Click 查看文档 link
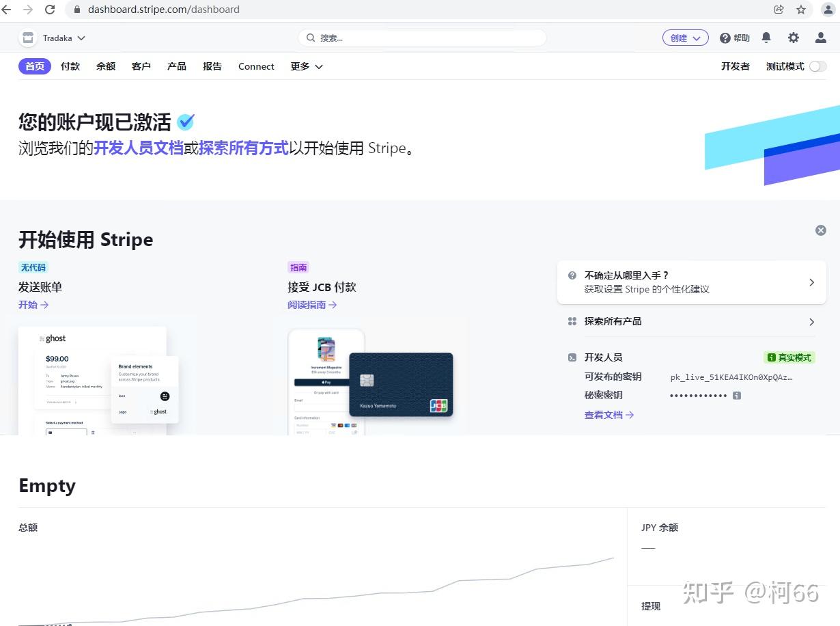The height and width of the screenshot is (626, 840). 609,415
